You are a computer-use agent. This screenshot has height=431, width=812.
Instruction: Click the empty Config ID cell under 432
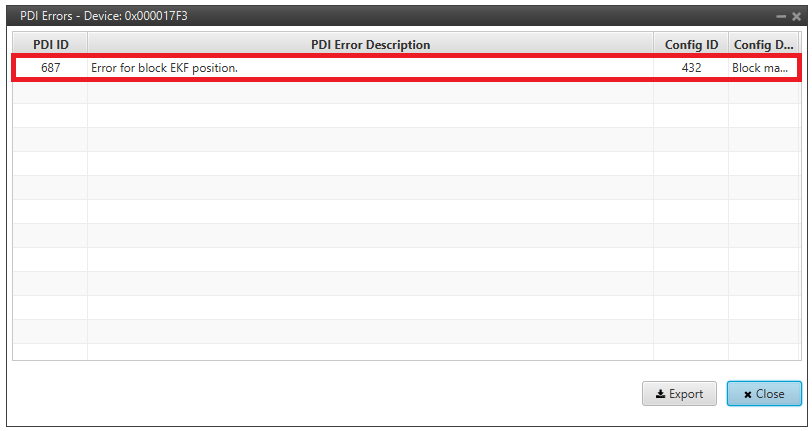pyautogui.click(x=691, y=92)
